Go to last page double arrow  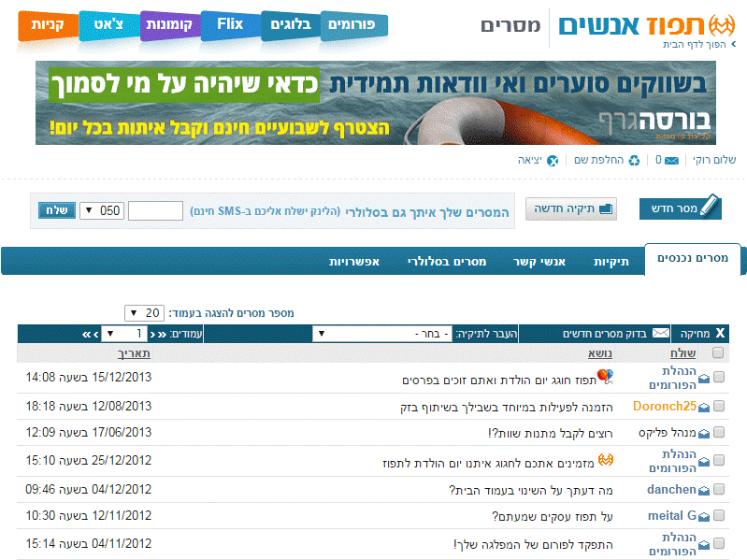coord(87,335)
